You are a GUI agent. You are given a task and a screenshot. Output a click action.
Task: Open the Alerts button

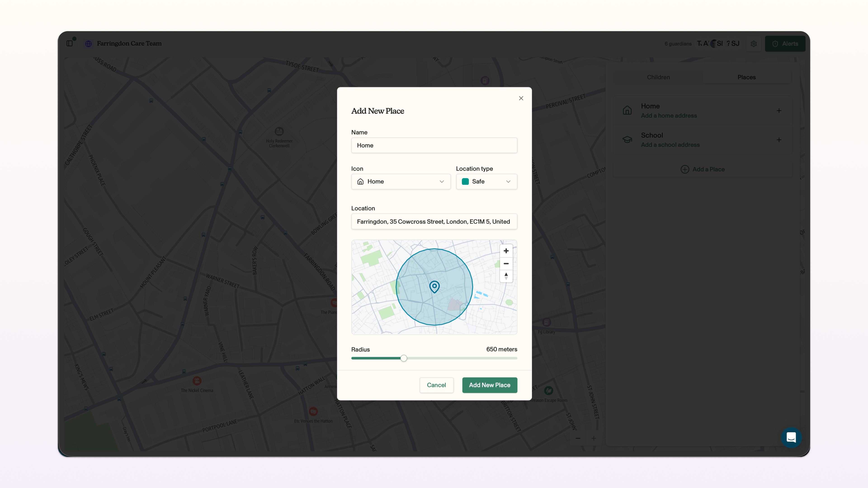click(x=785, y=44)
